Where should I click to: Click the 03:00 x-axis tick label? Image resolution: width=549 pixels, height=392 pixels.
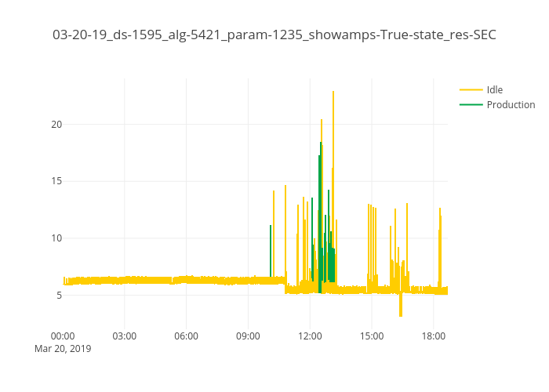point(125,336)
